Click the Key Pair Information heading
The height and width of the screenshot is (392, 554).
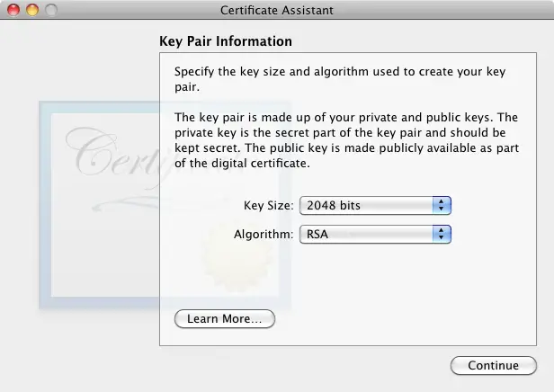click(x=225, y=41)
